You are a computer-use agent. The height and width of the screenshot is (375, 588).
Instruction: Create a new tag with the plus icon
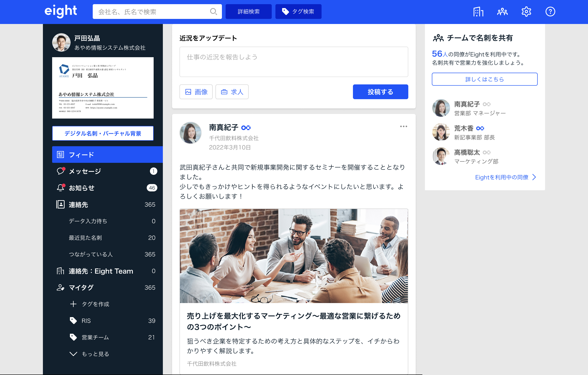(74, 304)
